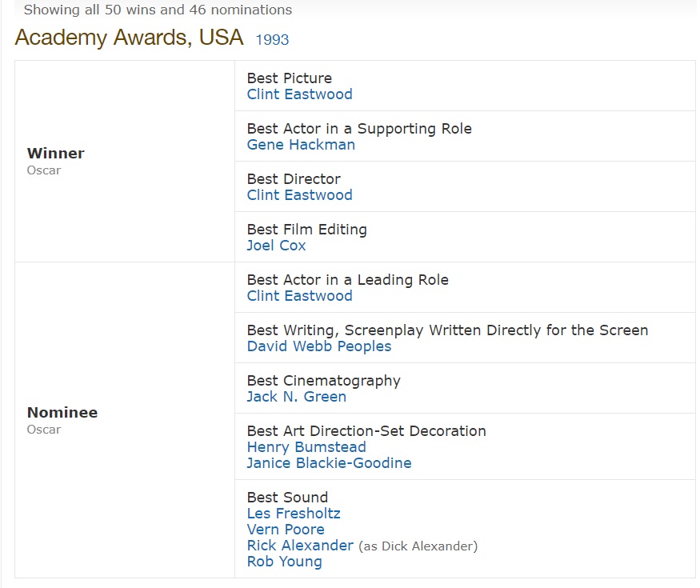Open the 1993 Academy Awards year link
The width and height of the screenshot is (700, 588).
tap(272, 40)
